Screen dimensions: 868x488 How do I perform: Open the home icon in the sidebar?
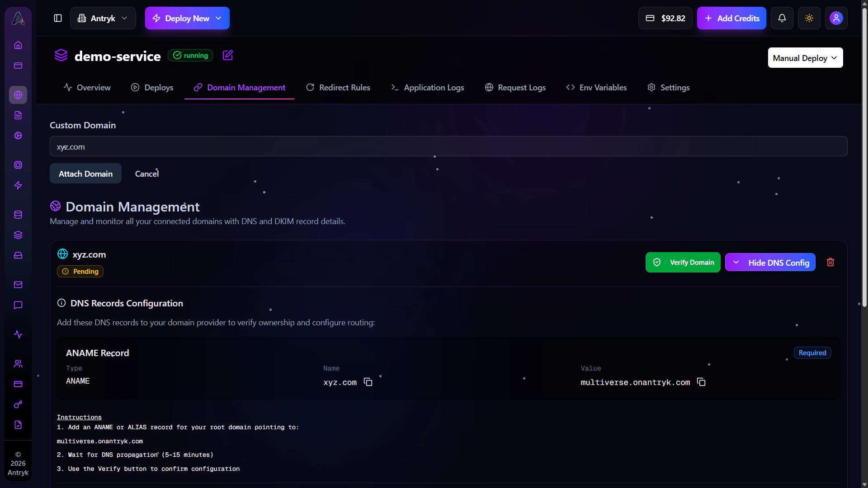[18, 45]
